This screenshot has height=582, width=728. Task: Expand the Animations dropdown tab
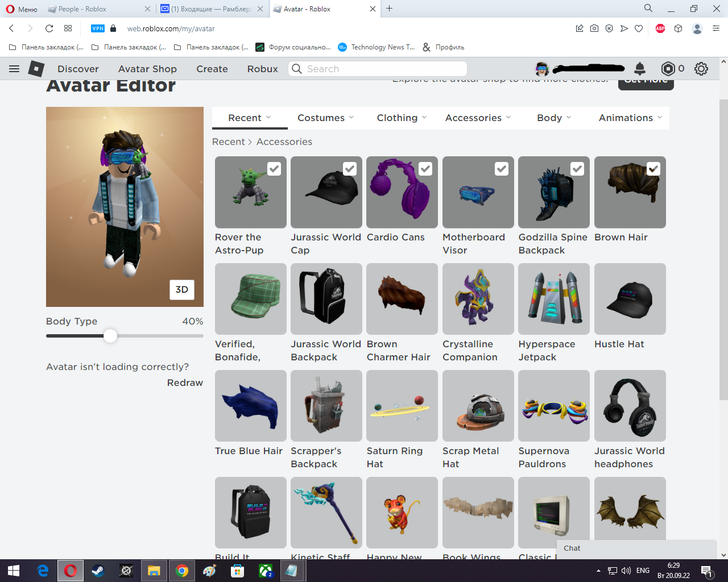click(630, 118)
